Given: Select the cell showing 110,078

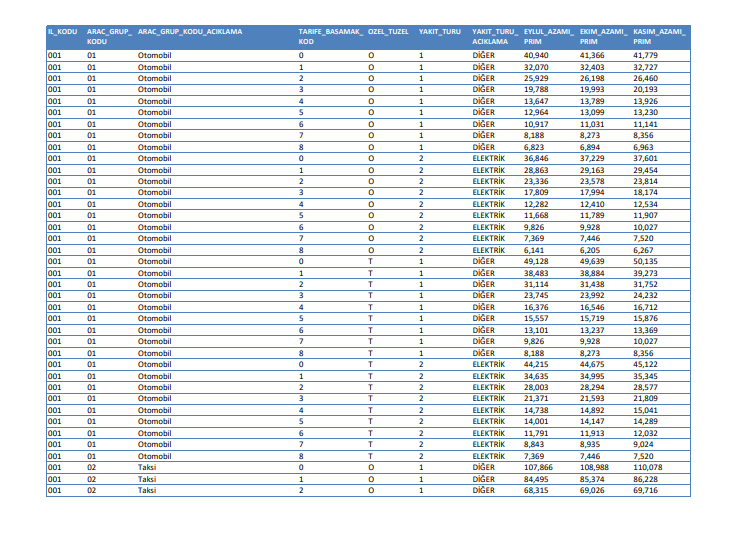Looking at the screenshot, I should [648, 468].
